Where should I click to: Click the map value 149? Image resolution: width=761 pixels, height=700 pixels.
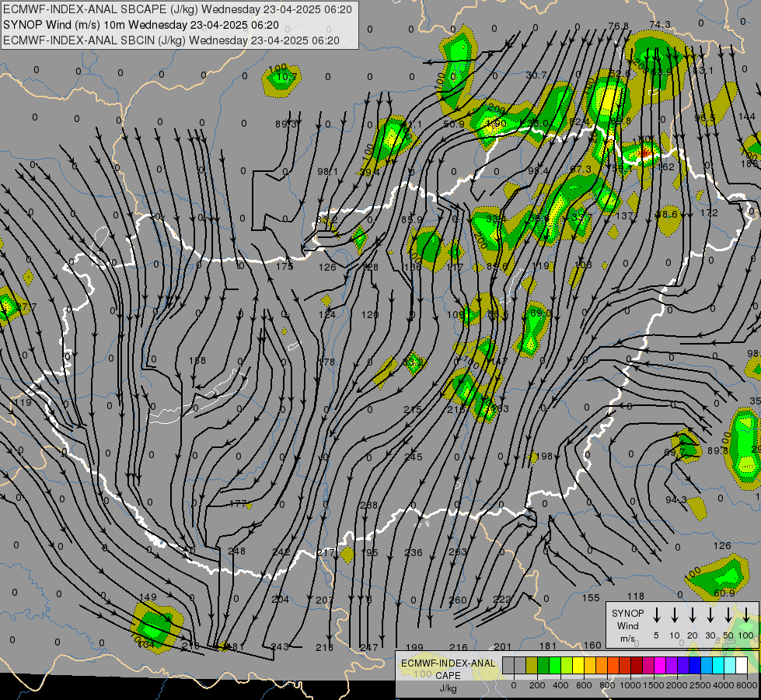[148, 597]
